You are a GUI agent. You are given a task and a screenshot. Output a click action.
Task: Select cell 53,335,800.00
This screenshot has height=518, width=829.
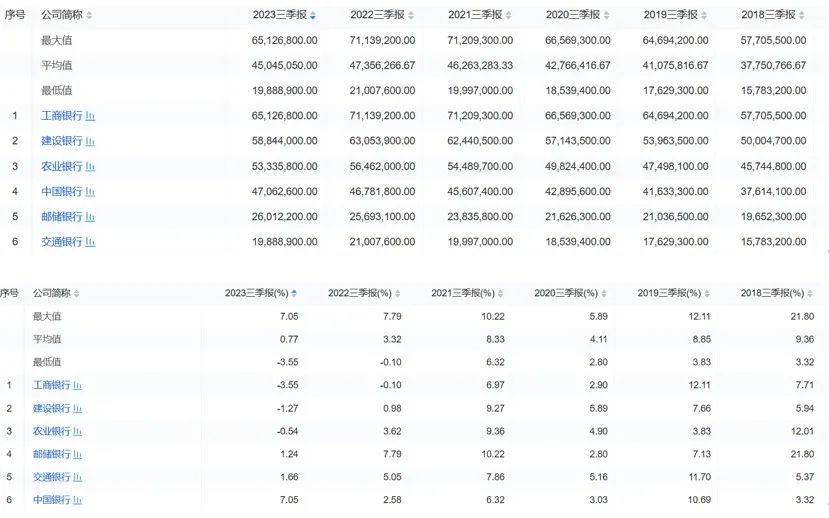(x=284, y=166)
